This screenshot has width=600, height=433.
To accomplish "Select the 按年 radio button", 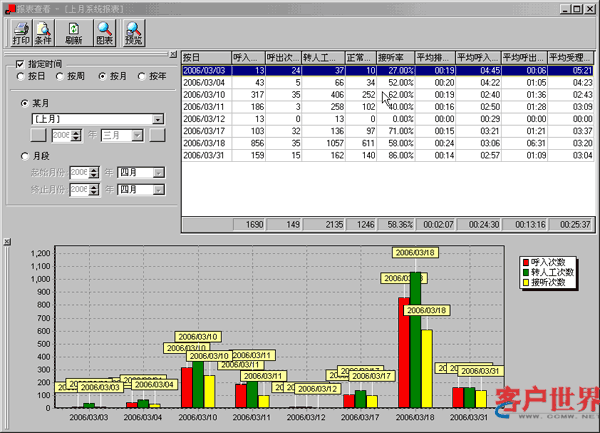I will tap(141, 76).
